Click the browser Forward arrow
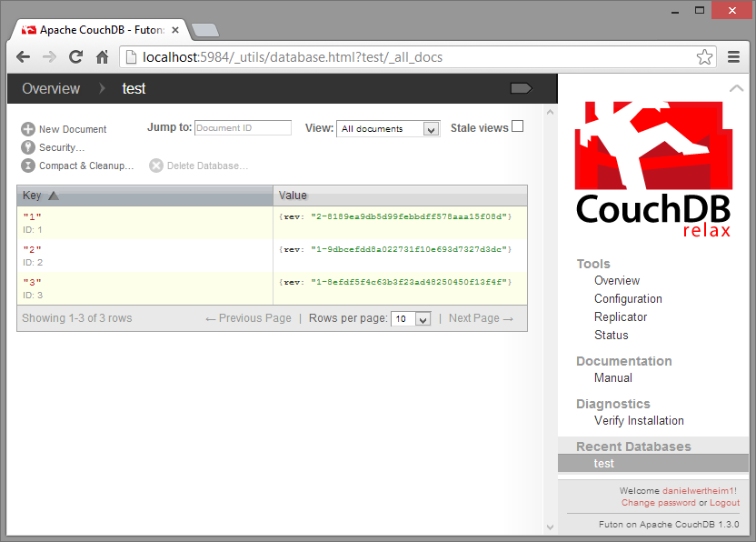The height and width of the screenshot is (542, 756). click(x=49, y=57)
